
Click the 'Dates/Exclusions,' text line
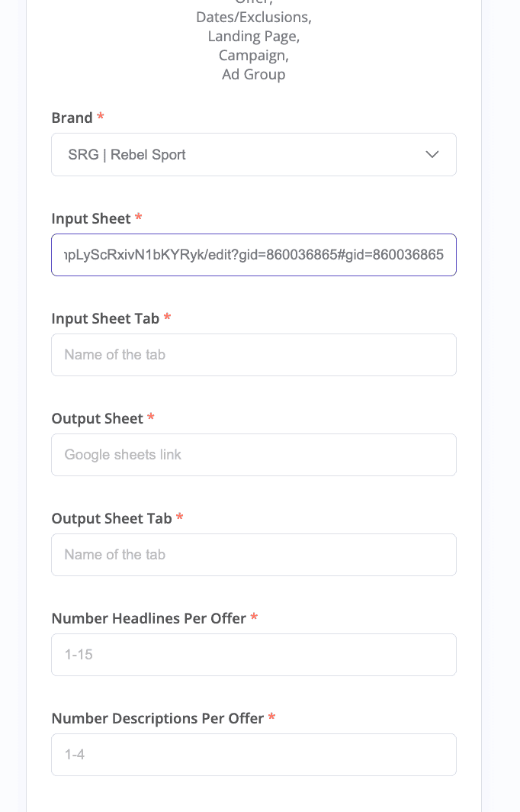coord(253,17)
